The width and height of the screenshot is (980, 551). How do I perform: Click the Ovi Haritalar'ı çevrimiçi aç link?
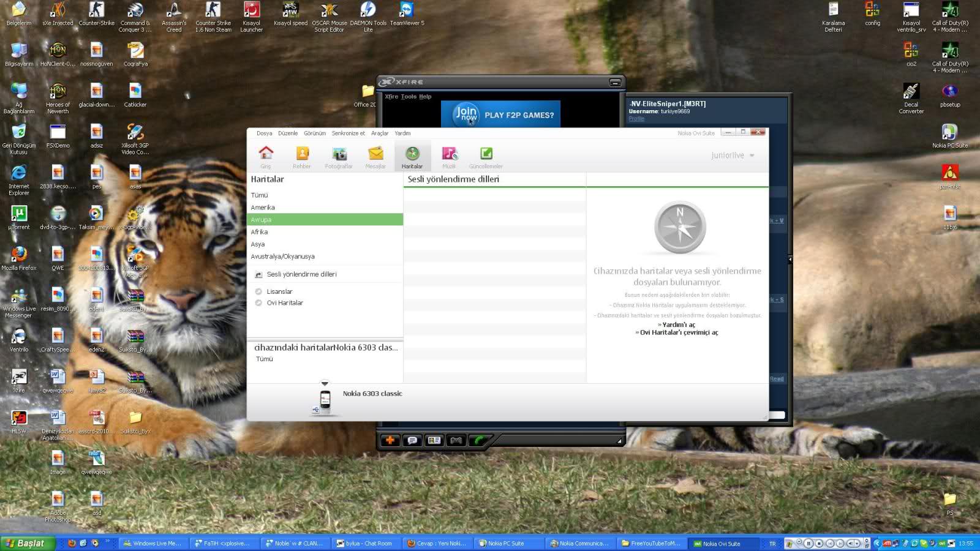679,333
